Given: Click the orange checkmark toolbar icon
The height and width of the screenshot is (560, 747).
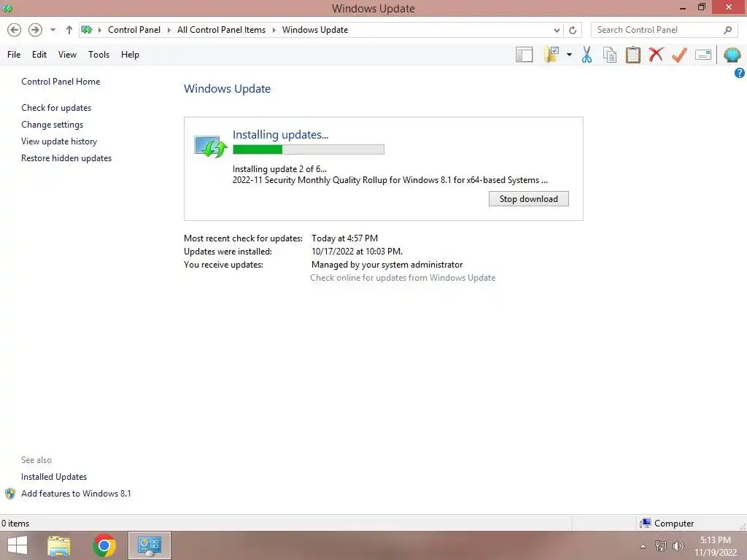Looking at the screenshot, I should [x=679, y=55].
